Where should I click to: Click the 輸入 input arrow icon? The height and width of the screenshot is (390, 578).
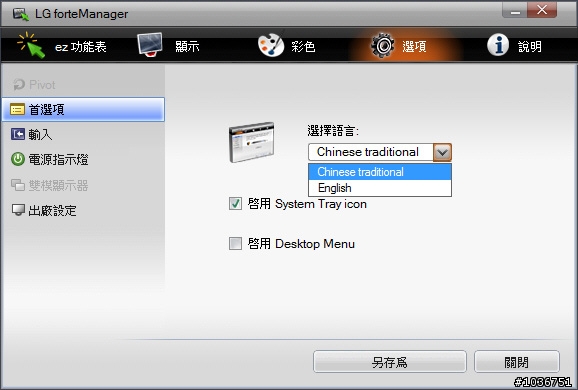pos(18,134)
